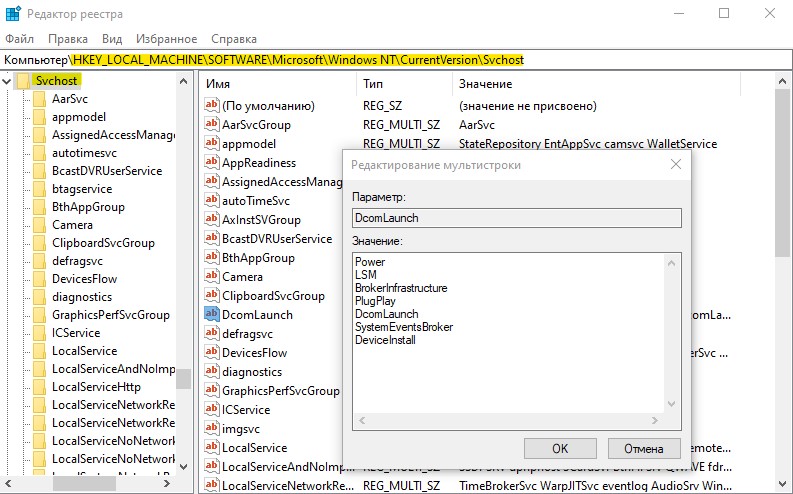Close the Редактирование мультистроки dialog
Image resolution: width=793 pixels, height=494 pixels.
(676, 164)
